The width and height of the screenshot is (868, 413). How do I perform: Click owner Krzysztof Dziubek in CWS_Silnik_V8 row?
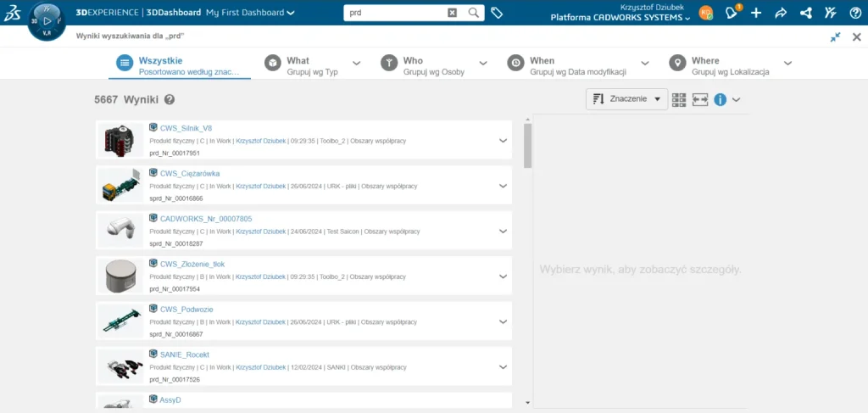click(261, 141)
